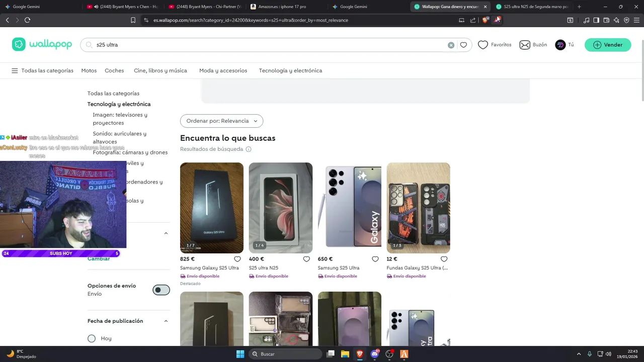Reload the page
Screen dimensions: 644x362
[x=27, y=20]
